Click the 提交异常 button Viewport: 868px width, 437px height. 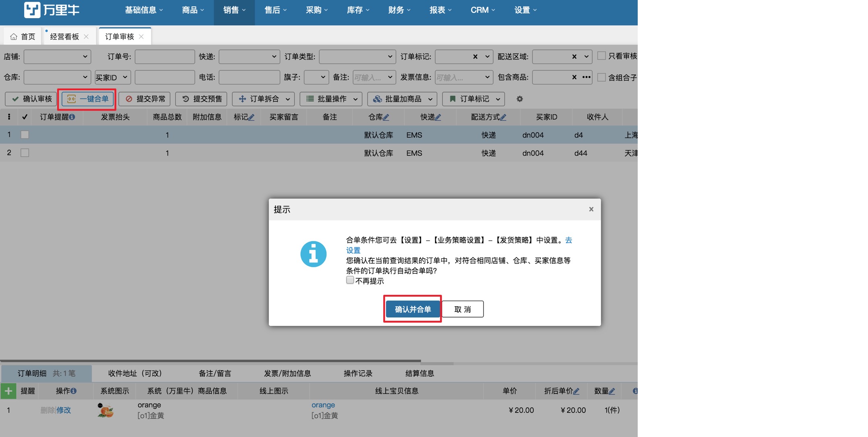[x=145, y=99]
